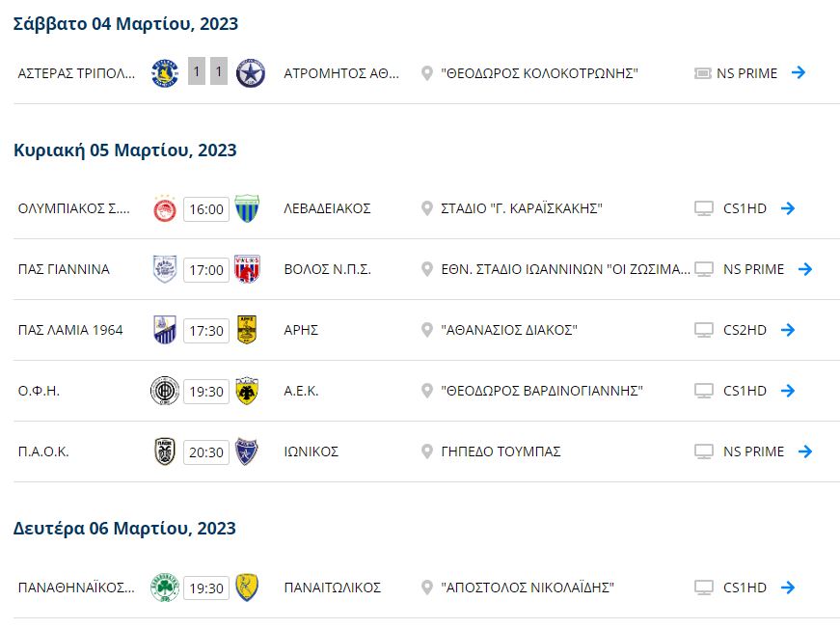The height and width of the screenshot is (629, 840).
Task: Click the Asteras Tripolis team crest
Action: 165,73
